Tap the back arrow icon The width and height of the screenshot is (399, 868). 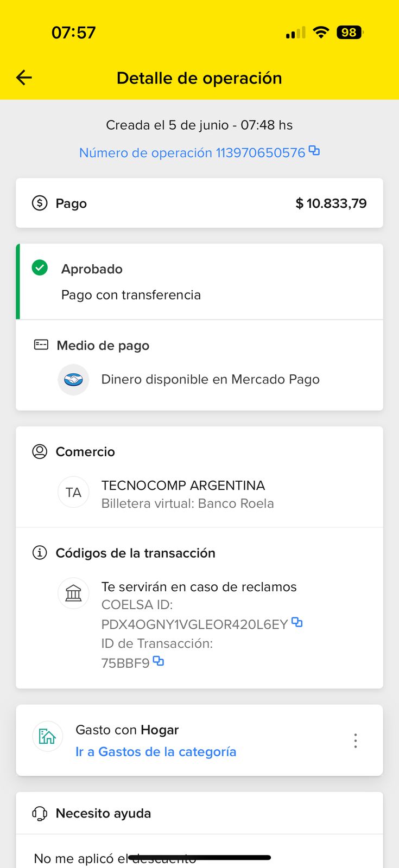click(24, 78)
